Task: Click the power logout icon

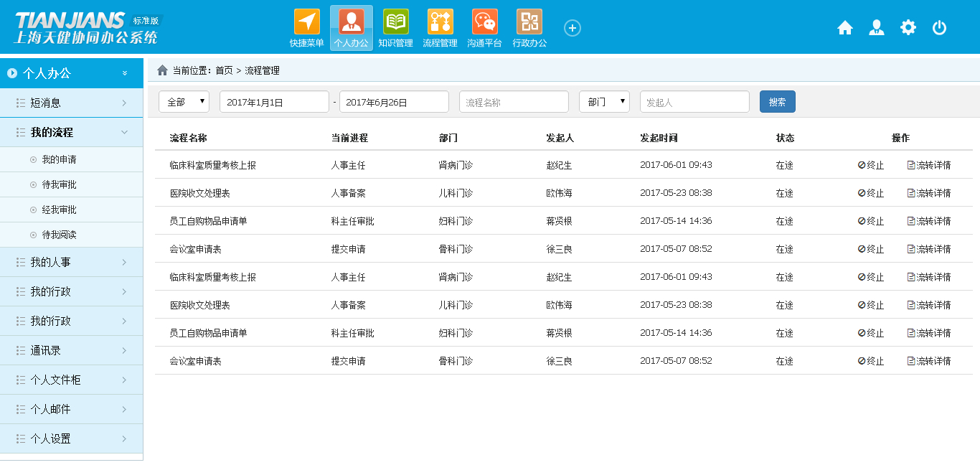Action: [939, 28]
